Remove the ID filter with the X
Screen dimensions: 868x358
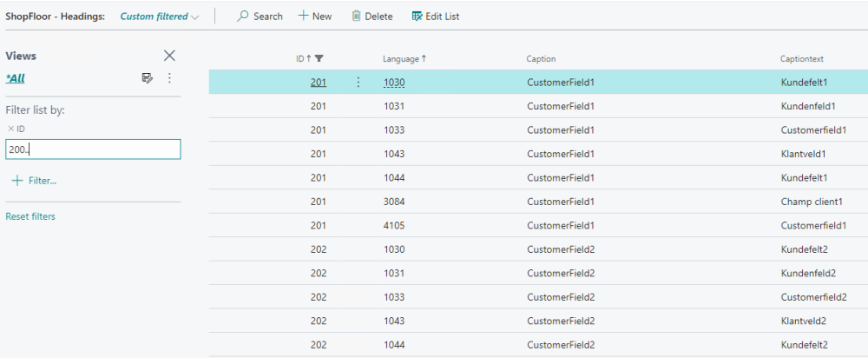coord(10,129)
